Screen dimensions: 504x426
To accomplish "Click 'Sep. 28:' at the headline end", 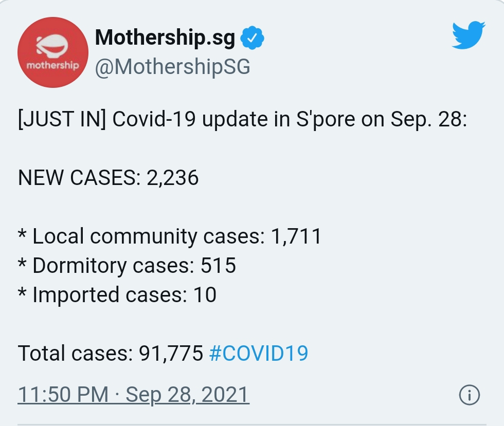I will (x=429, y=119).
